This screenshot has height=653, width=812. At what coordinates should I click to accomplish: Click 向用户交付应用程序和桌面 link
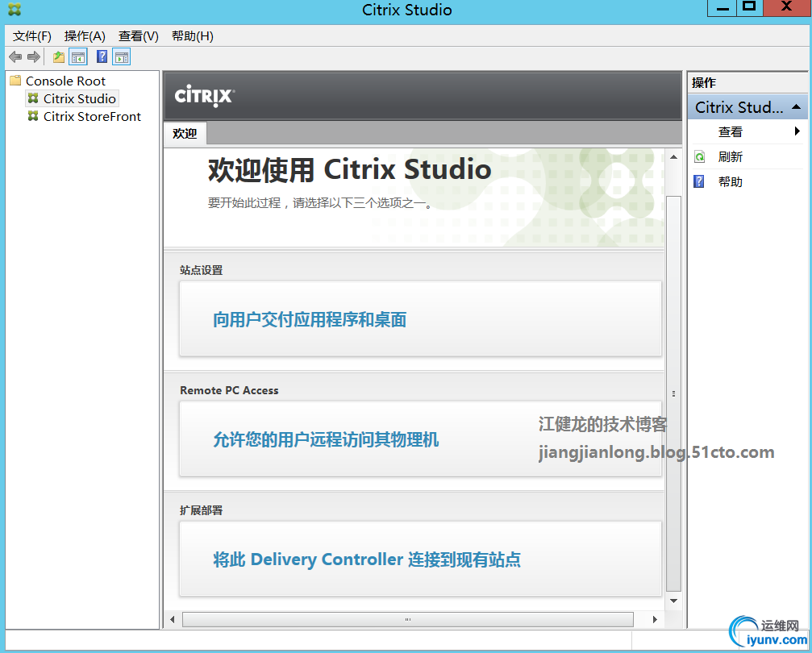[310, 319]
